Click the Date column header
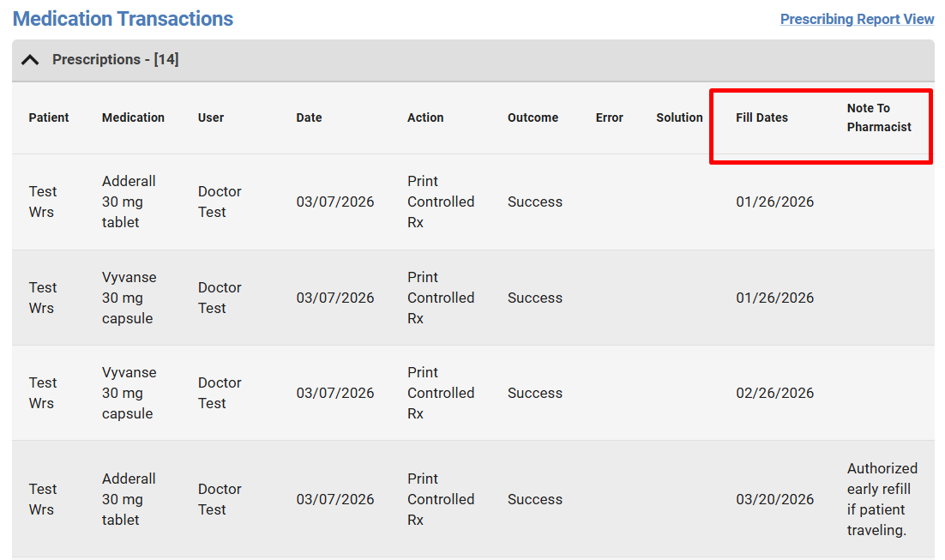The image size is (945, 560). [x=309, y=117]
